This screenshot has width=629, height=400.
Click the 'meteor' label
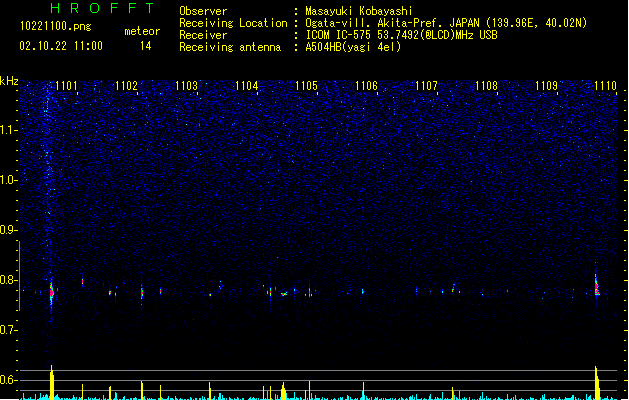point(142,31)
